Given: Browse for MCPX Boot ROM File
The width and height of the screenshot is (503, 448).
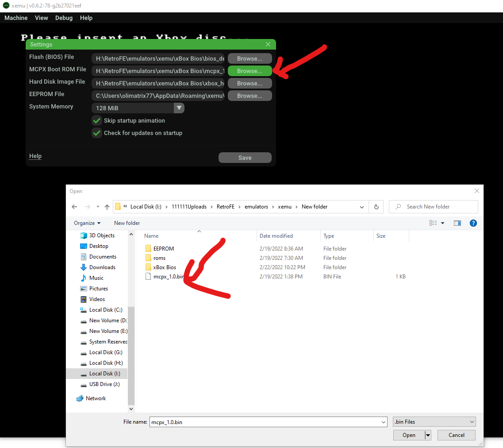Looking at the screenshot, I should click(250, 71).
